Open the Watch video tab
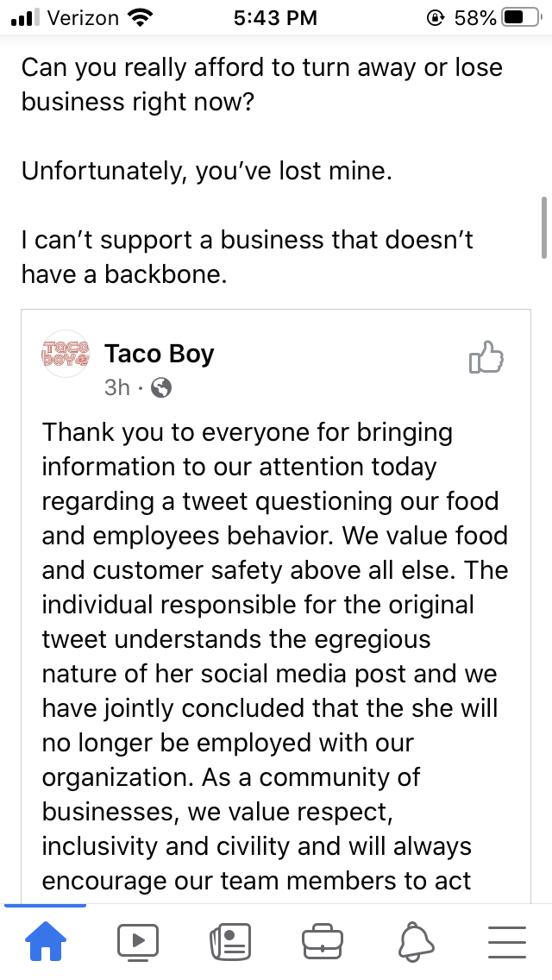 coord(138,941)
